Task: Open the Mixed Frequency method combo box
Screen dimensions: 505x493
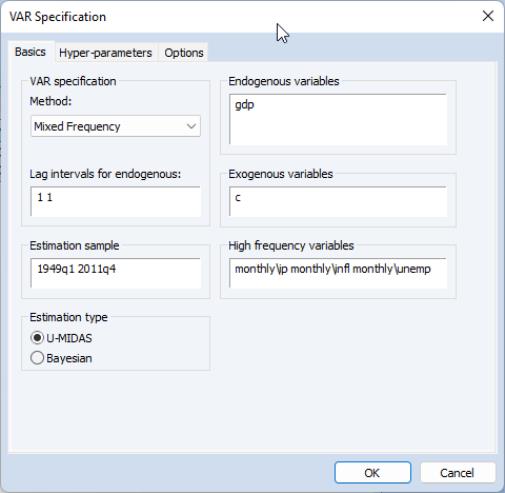Action: coord(115,126)
